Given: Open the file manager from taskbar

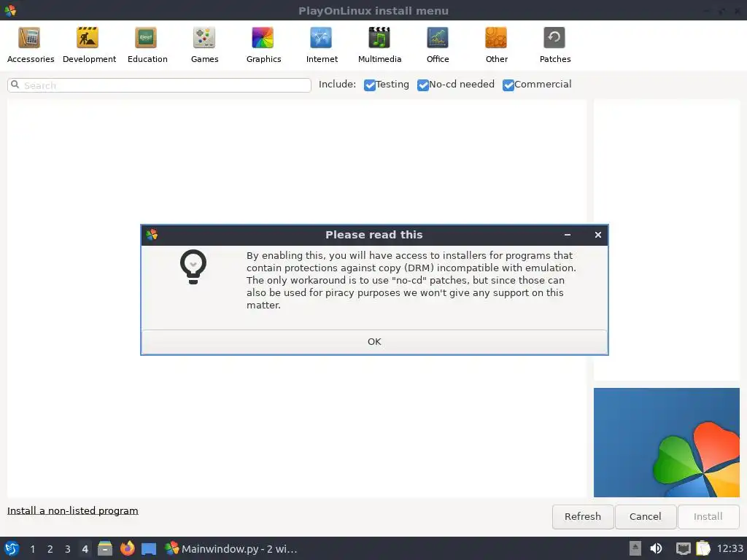Looking at the screenshot, I should [105, 548].
